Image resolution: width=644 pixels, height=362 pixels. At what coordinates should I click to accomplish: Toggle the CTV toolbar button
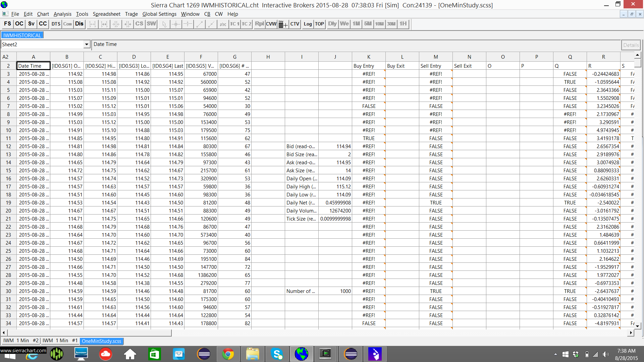[x=294, y=24]
